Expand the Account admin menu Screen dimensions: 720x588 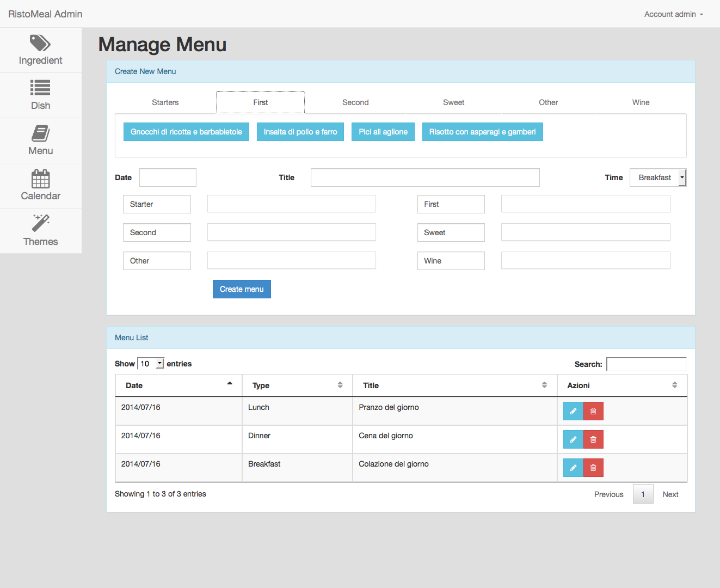pyautogui.click(x=673, y=14)
